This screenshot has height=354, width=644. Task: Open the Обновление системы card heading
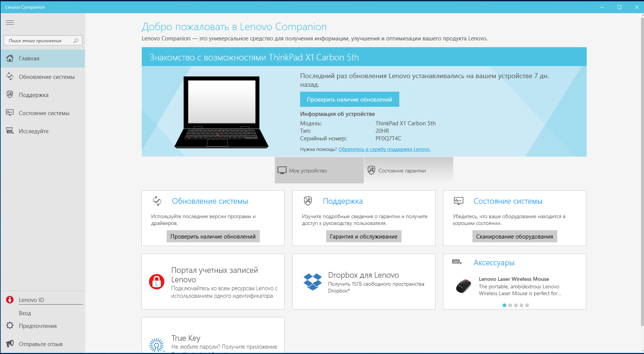point(210,201)
